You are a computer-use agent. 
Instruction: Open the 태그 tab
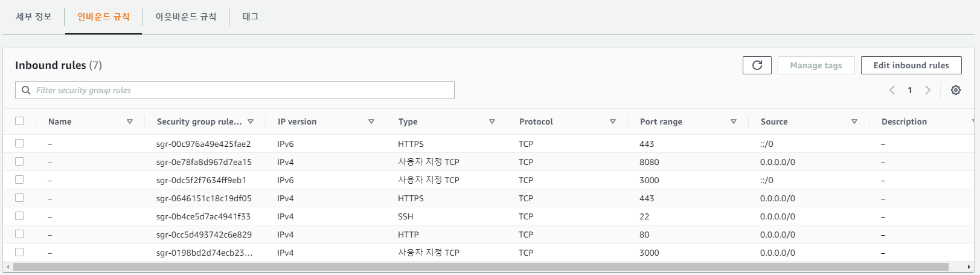coord(251,17)
